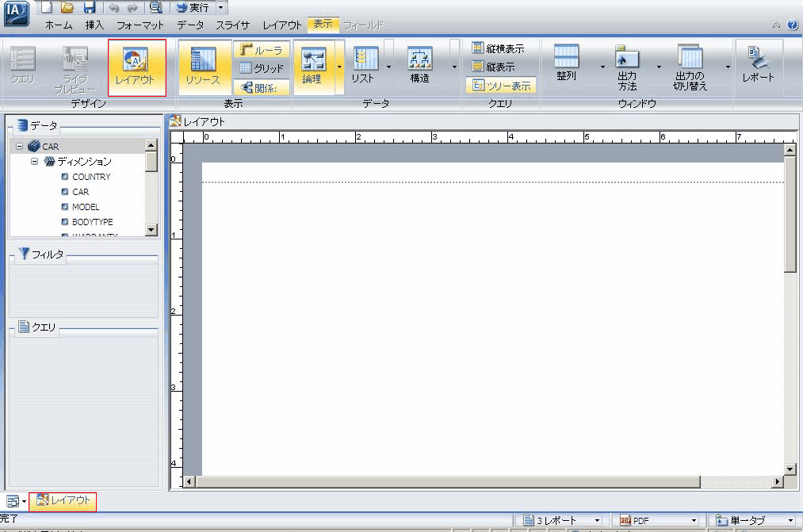
Task: Choose 縦横表示 query layout
Action: click(x=499, y=48)
